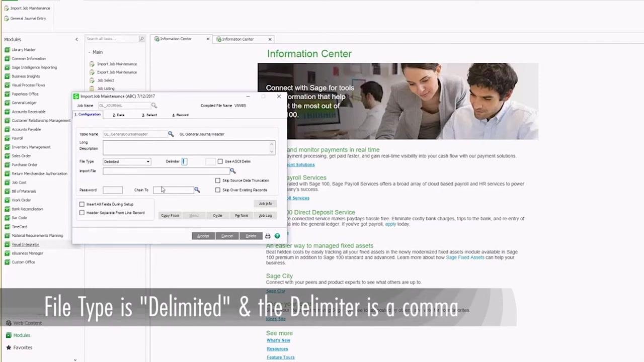Screen dimensions: 644x362
Task: Open General Ledger module
Action: click(24, 103)
